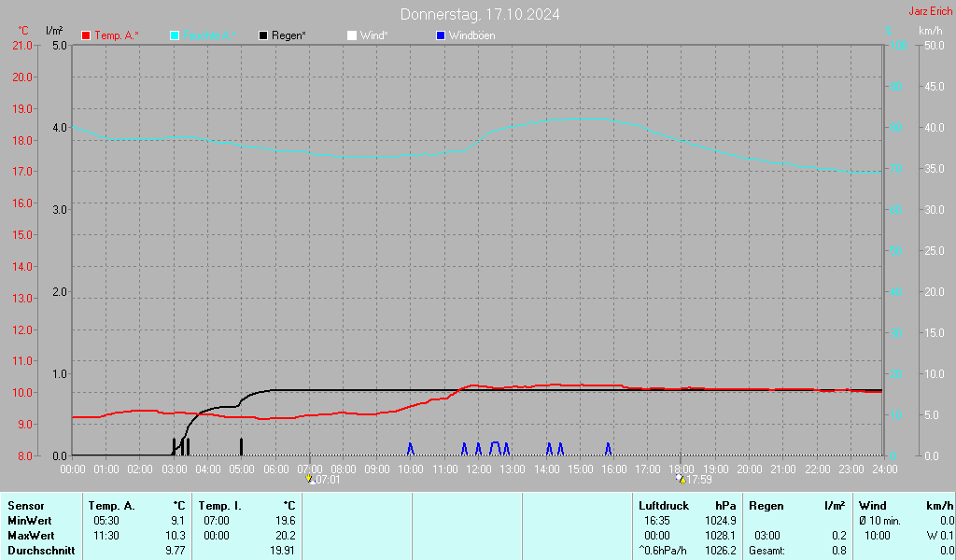
Task: Click the Windböen legend label
Action: point(472,35)
